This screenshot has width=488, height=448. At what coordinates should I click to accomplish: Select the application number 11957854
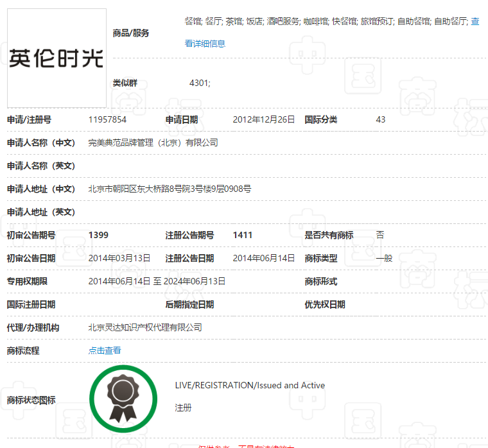[x=107, y=119]
